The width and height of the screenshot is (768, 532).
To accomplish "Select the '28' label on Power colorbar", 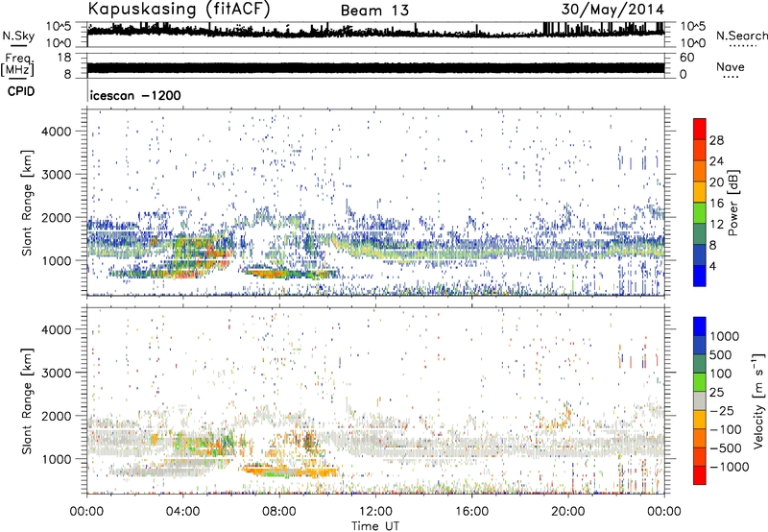I will point(716,140).
